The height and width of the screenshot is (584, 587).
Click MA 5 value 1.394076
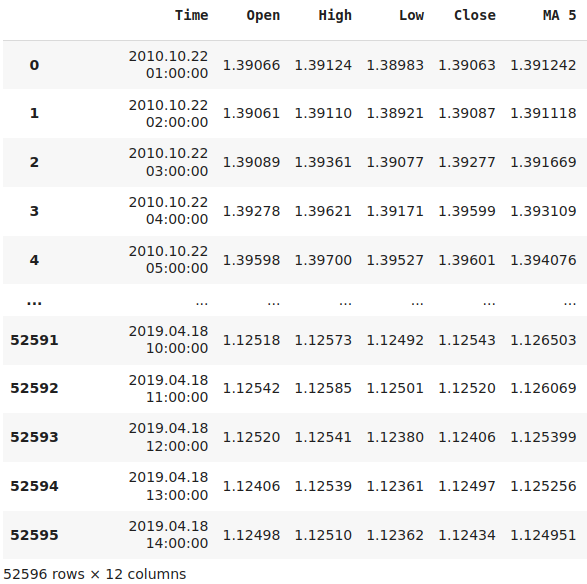pos(544,260)
